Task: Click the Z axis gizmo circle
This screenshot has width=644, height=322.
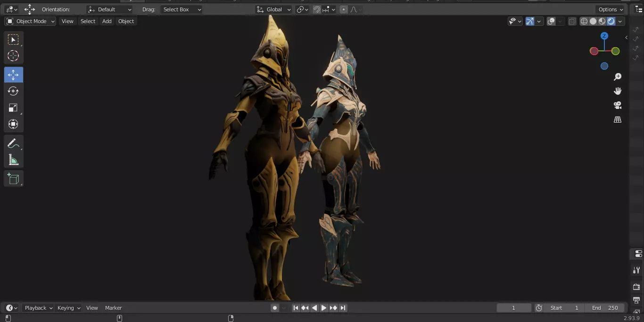Action: point(604,36)
